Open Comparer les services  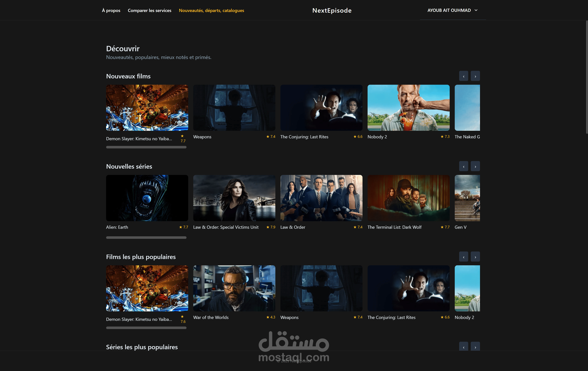149,10
